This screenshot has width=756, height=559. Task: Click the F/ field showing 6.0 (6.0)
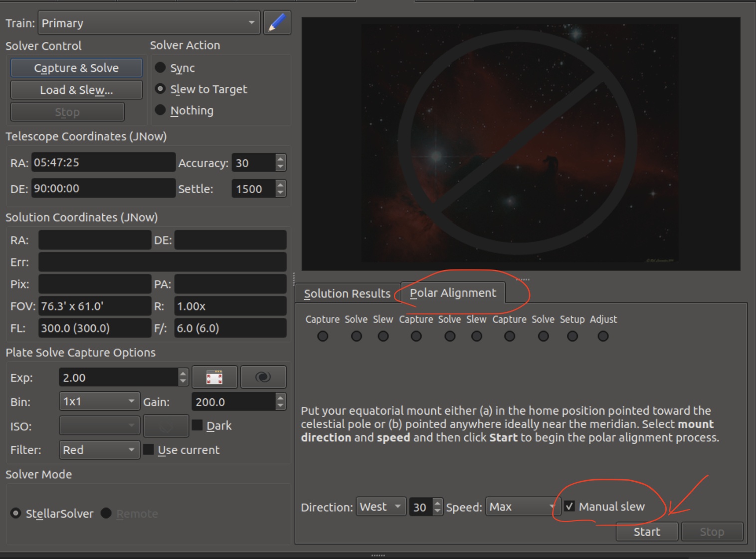(x=230, y=328)
